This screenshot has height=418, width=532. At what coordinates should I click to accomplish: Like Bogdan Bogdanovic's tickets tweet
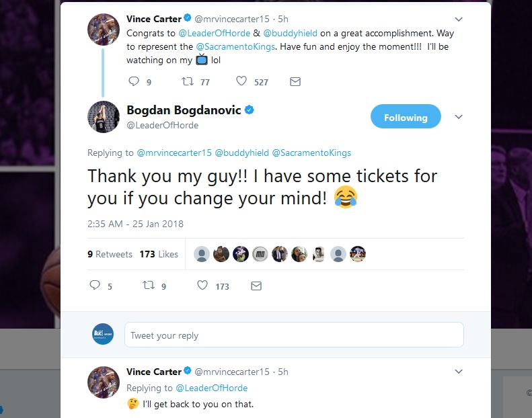tap(202, 286)
